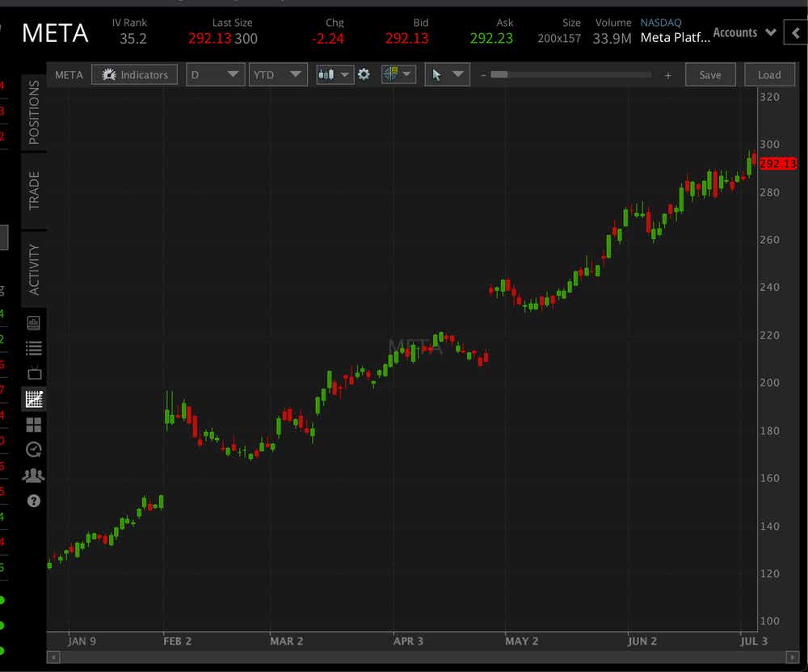Click the JUL 3 date axis label
808x672 pixels.
pos(754,641)
